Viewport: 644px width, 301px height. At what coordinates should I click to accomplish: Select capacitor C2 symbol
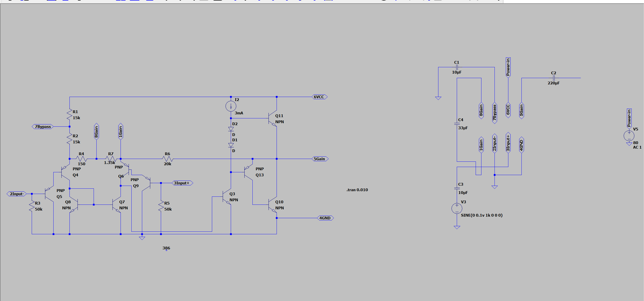click(554, 78)
